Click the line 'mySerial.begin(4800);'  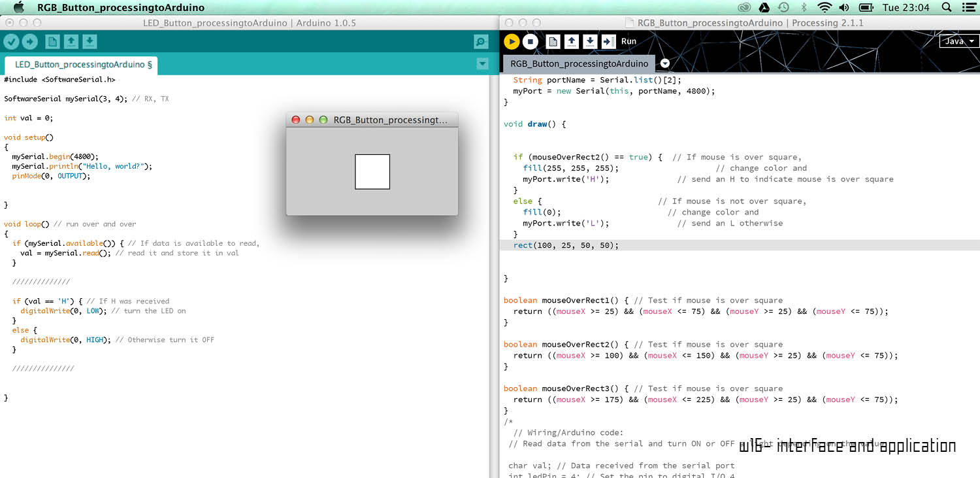click(55, 156)
